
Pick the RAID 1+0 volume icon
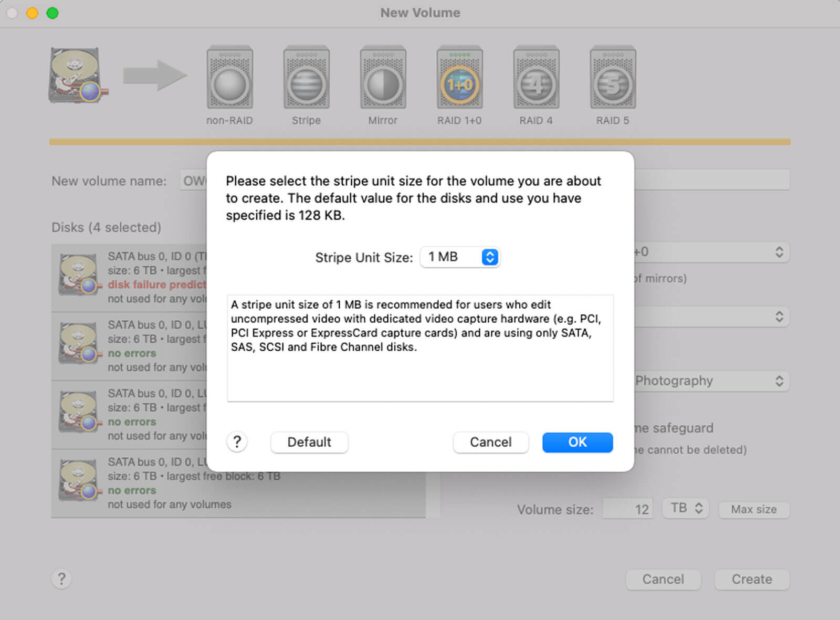pyautogui.click(x=459, y=78)
